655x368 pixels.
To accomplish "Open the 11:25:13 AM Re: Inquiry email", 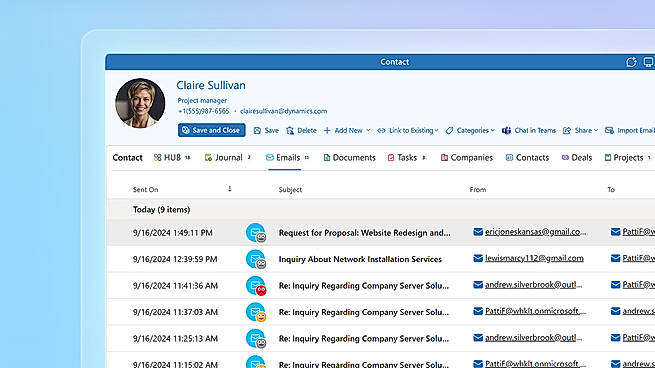I will click(363, 338).
